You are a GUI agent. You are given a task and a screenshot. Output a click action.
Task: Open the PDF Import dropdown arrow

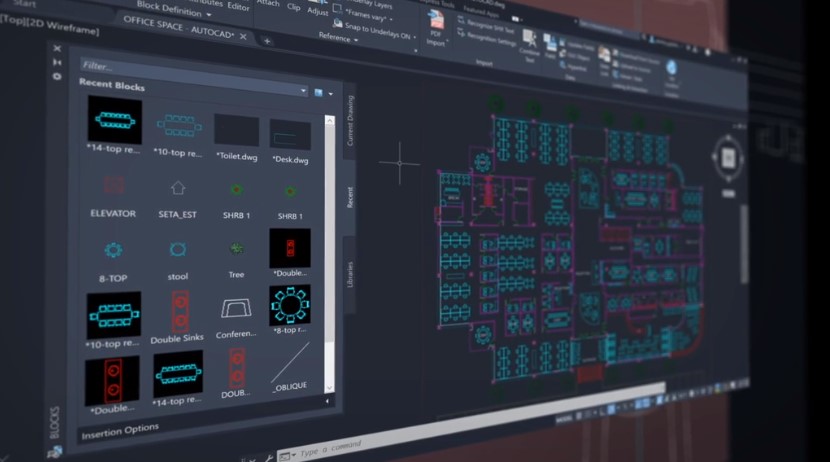coord(447,40)
